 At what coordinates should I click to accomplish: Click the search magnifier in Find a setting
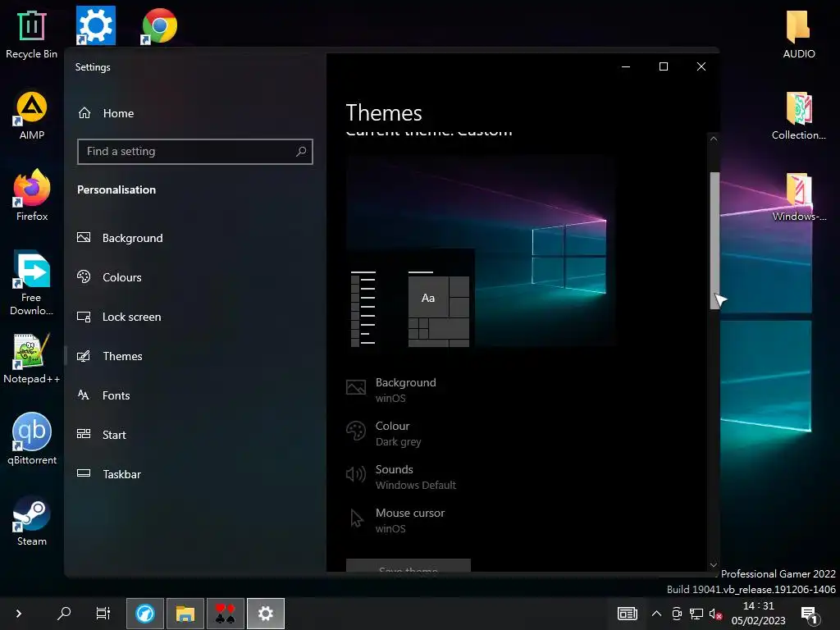pos(301,152)
